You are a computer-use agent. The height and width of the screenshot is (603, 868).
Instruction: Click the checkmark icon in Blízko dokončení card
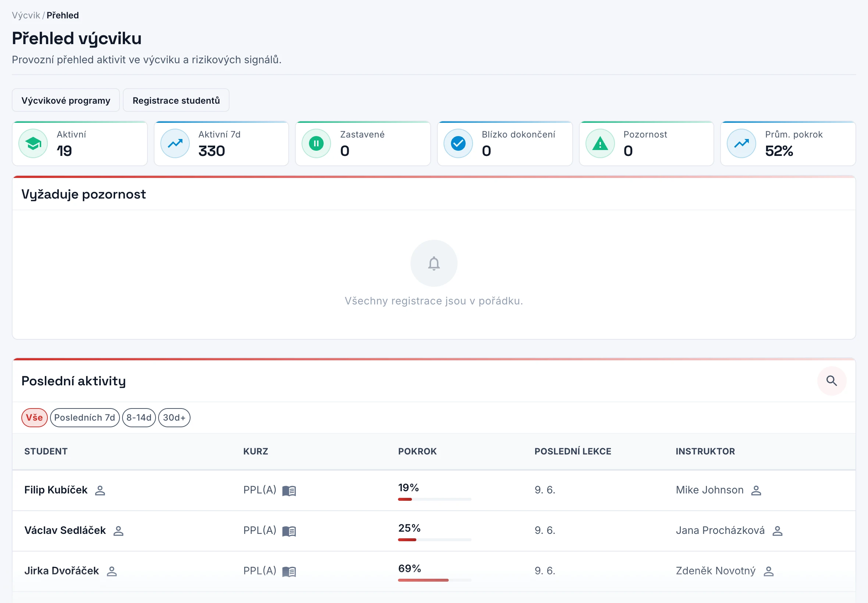click(x=458, y=143)
